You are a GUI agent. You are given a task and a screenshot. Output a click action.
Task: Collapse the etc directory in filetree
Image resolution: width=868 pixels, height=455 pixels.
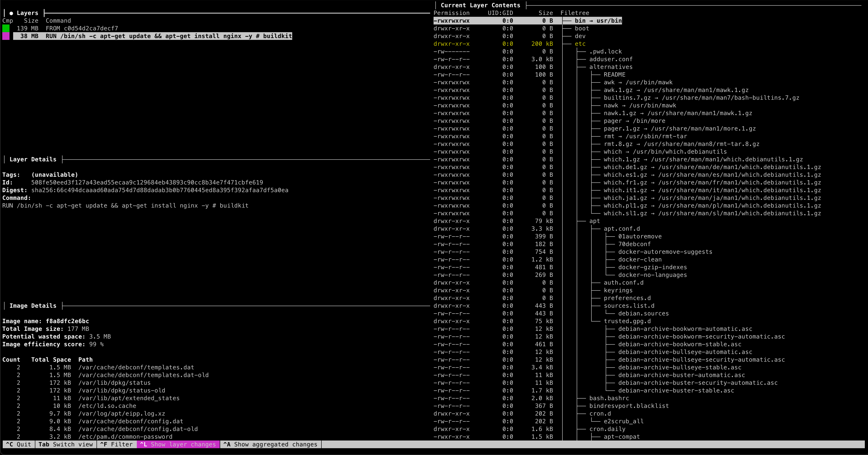point(580,44)
